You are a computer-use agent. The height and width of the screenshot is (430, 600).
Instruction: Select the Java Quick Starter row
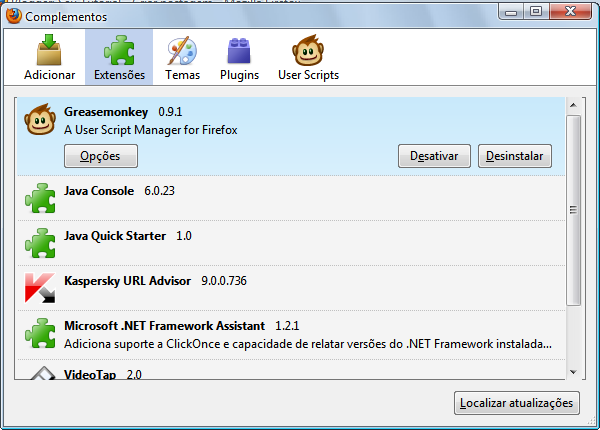[291, 243]
